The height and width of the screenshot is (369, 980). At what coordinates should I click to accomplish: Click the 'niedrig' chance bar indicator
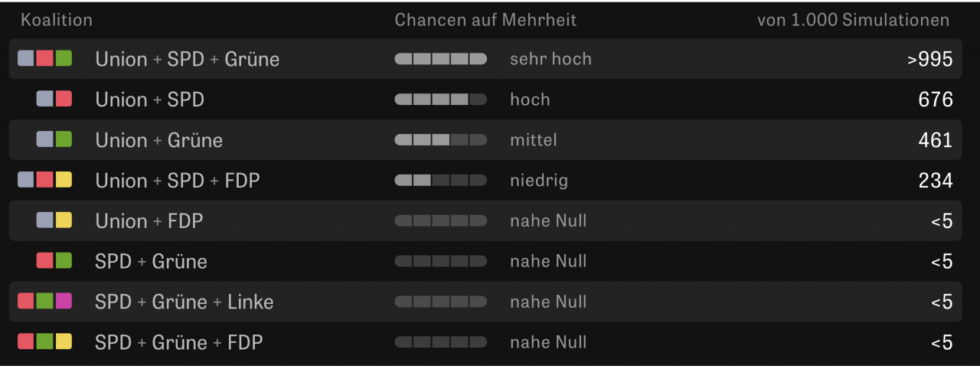click(x=440, y=181)
